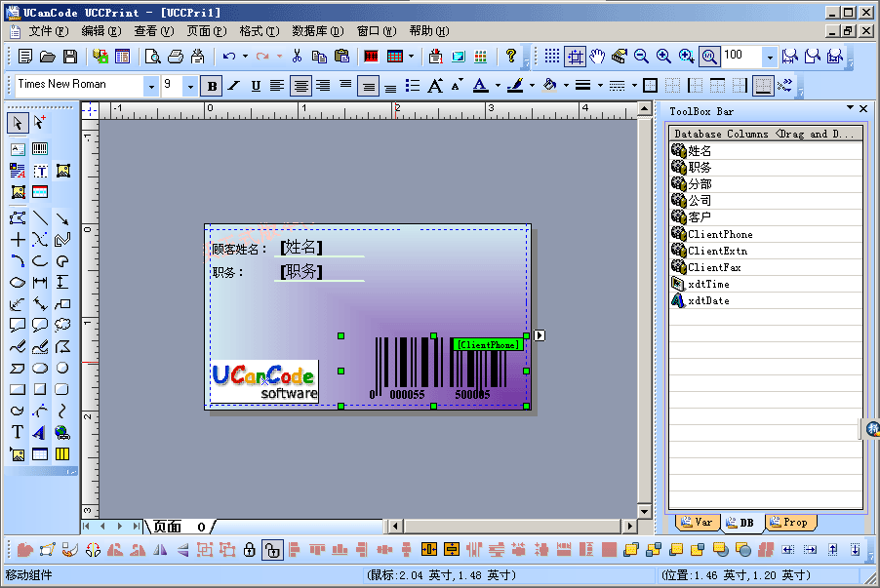The image size is (880, 588).
Task: Select the Pan hand tool
Action: (597, 57)
